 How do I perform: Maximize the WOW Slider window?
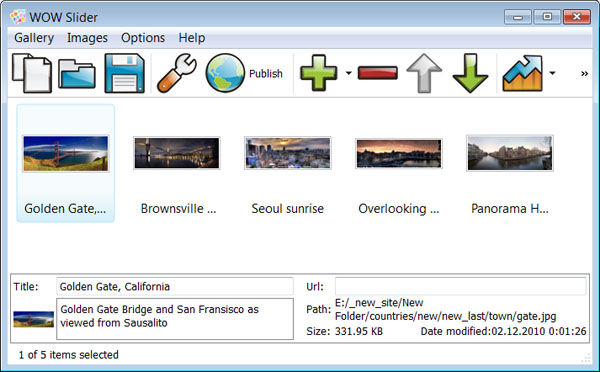[x=547, y=17]
